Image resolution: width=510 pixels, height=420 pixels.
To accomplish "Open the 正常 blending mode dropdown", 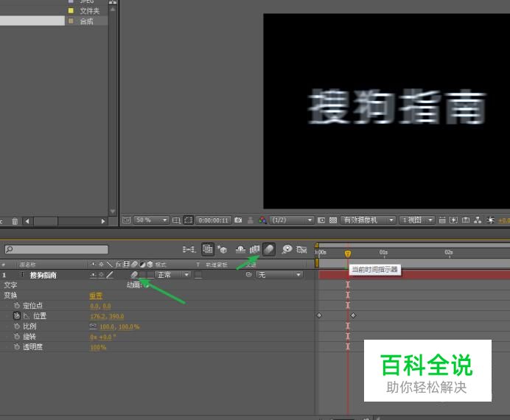I will (x=172, y=275).
